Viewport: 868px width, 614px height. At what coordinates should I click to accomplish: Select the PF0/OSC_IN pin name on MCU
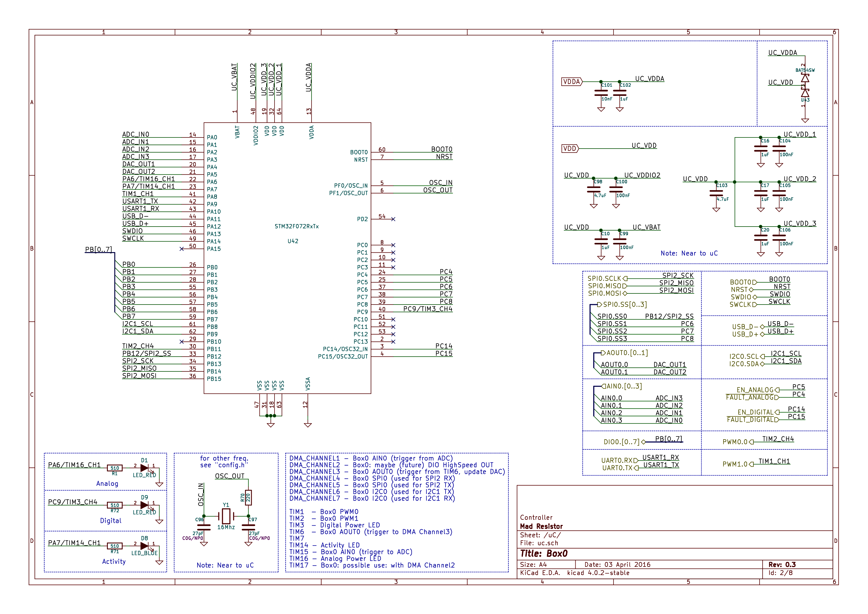click(351, 186)
